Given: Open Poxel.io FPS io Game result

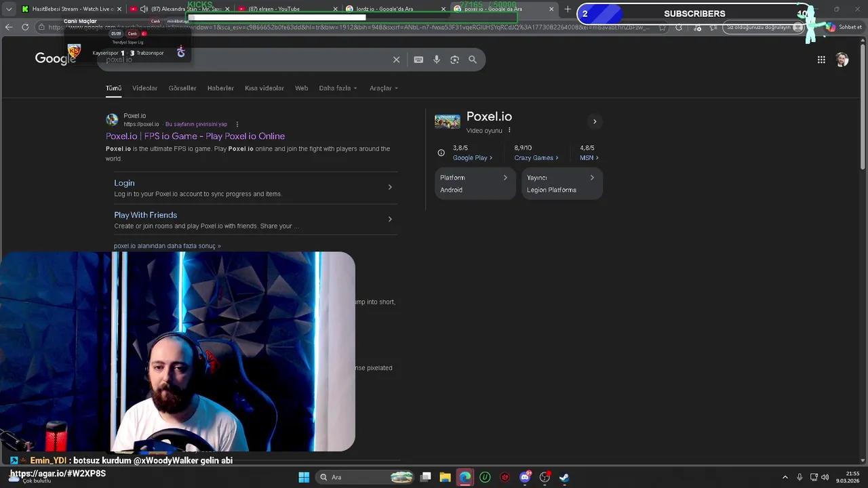Looking at the screenshot, I should [x=195, y=136].
